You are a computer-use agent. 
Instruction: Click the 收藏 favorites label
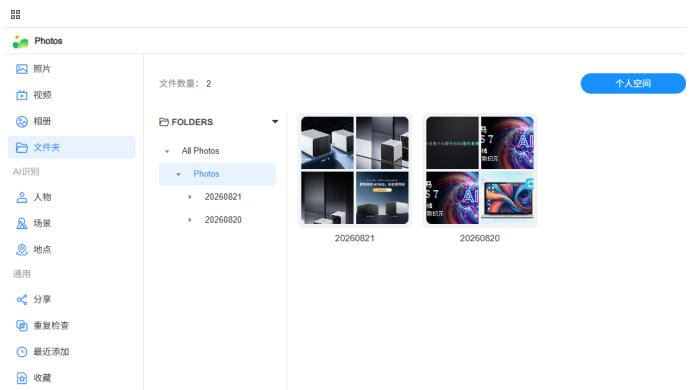(42, 378)
